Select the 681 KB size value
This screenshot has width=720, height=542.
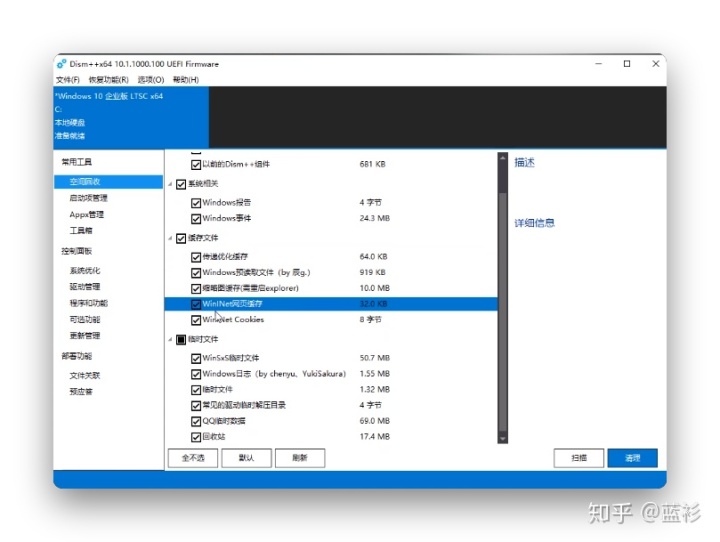point(372,164)
